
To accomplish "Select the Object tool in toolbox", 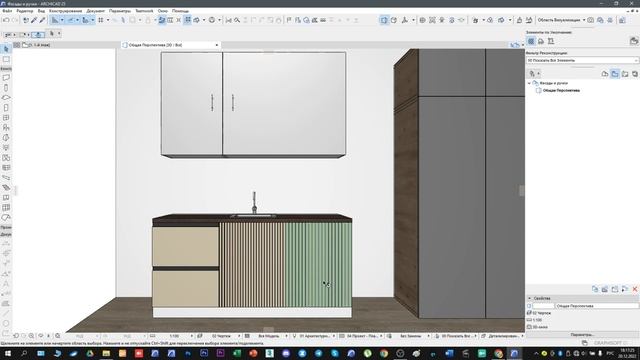I will (6, 128).
